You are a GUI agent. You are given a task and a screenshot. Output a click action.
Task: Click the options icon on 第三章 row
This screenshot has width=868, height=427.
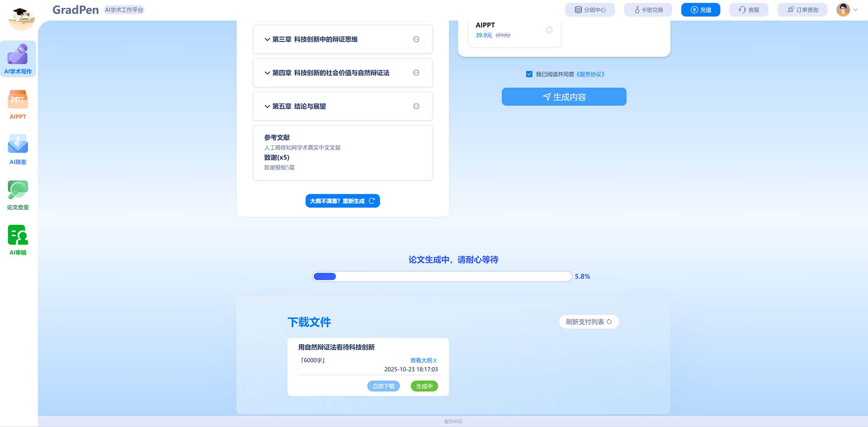(x=416, y=39)
